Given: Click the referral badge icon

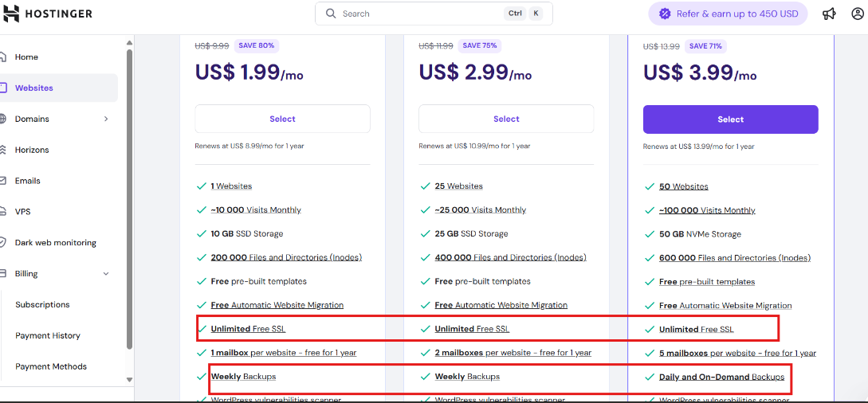Looking at the screenshot, I should pos(665,14).
